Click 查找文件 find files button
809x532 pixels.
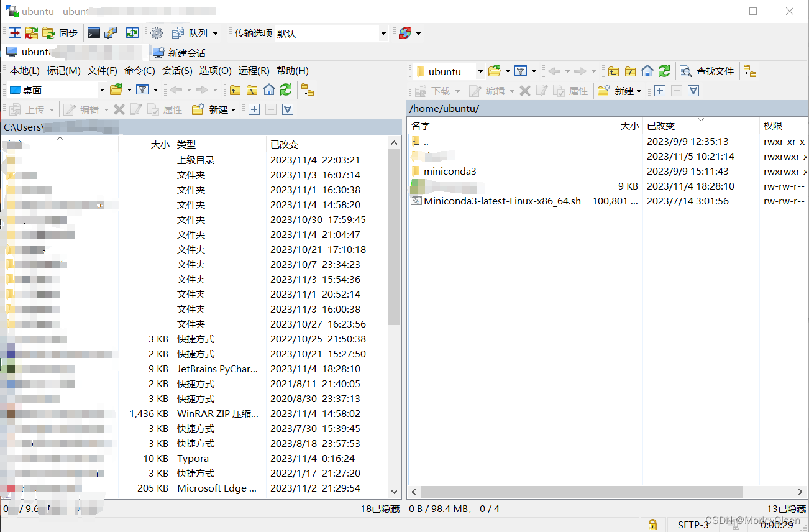pyautogui.click(x=707, y=71)
